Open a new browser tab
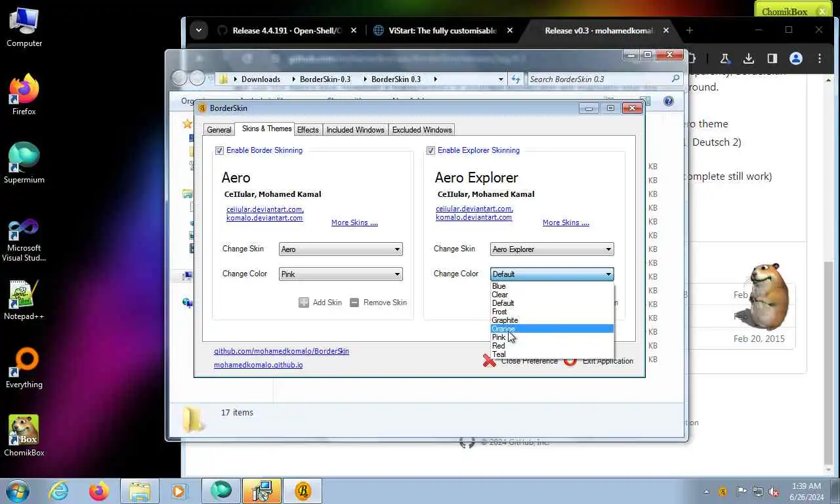This screenshot has height=504, width=840. [x=689, y=30]
